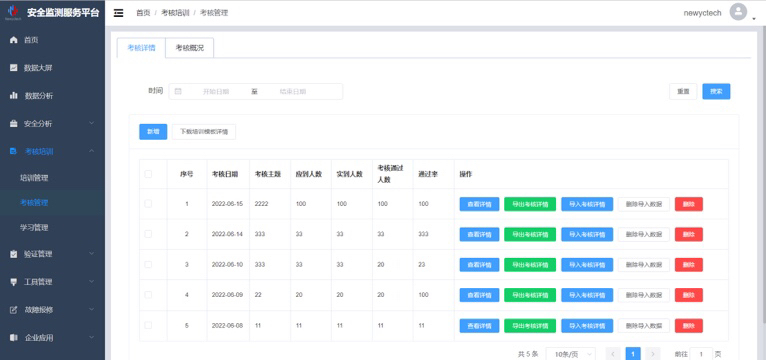Open the user menu dropdown arrow

point(754,19)
